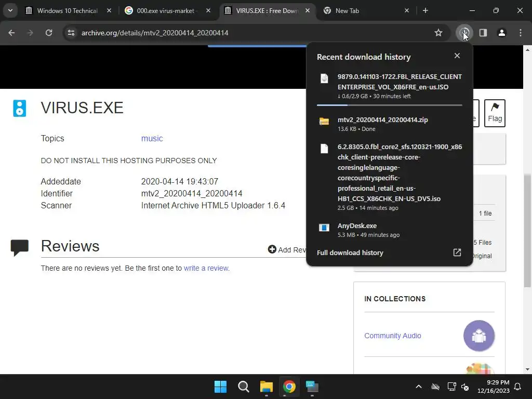Close the Windows 10 Technical tab

click(x=109, y=10)
